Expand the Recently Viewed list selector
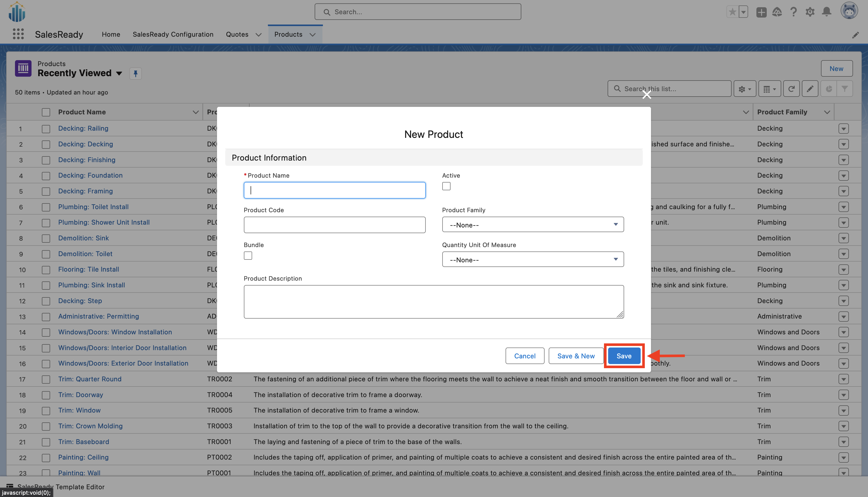 tap(119, 73)
